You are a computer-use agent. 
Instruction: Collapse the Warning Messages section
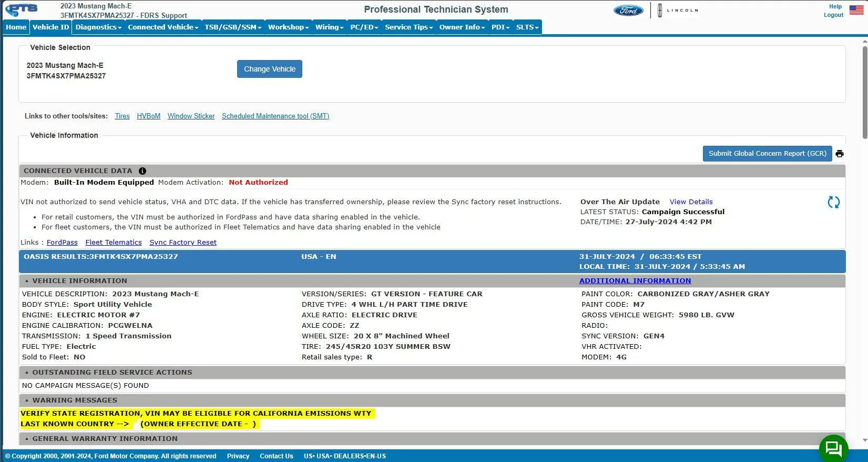pyautogui.click(x=27, y=400)
